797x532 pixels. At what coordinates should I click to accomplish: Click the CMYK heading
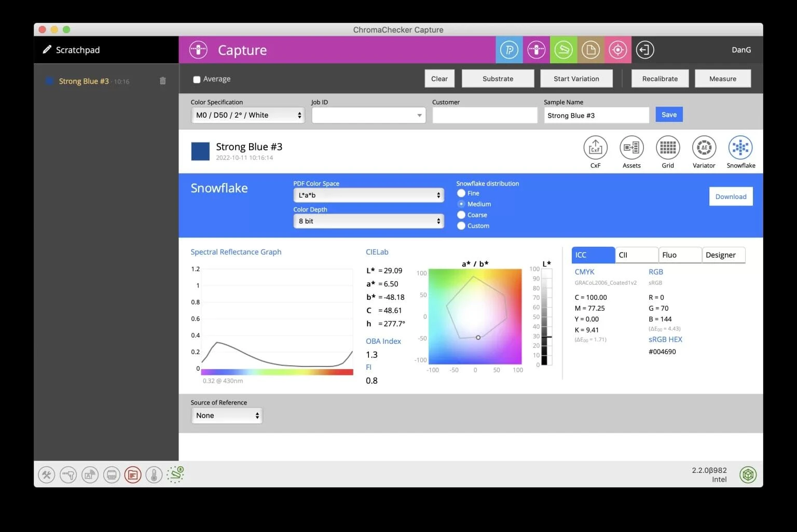point(584,272)
